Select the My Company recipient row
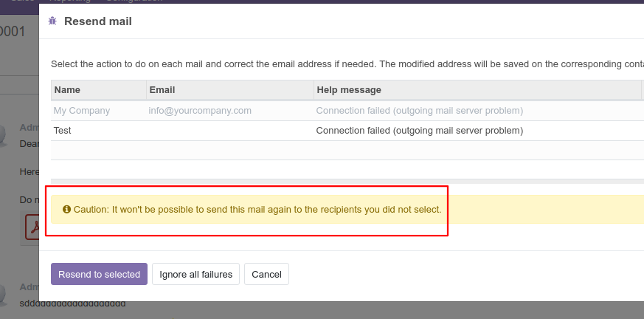644x319 pixels. tap(347, 111)
